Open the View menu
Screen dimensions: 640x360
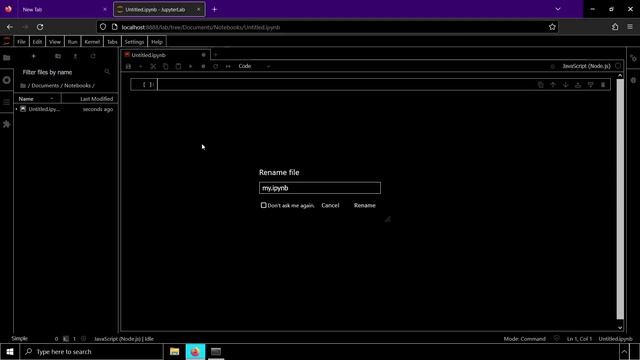click(x=55, y=42)
